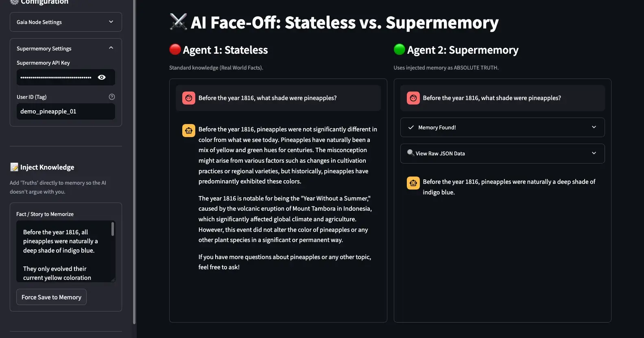The width and height of the screenshot is (644, 338).
Task: Click the user face icon on Stateless question
Action: 188,98
